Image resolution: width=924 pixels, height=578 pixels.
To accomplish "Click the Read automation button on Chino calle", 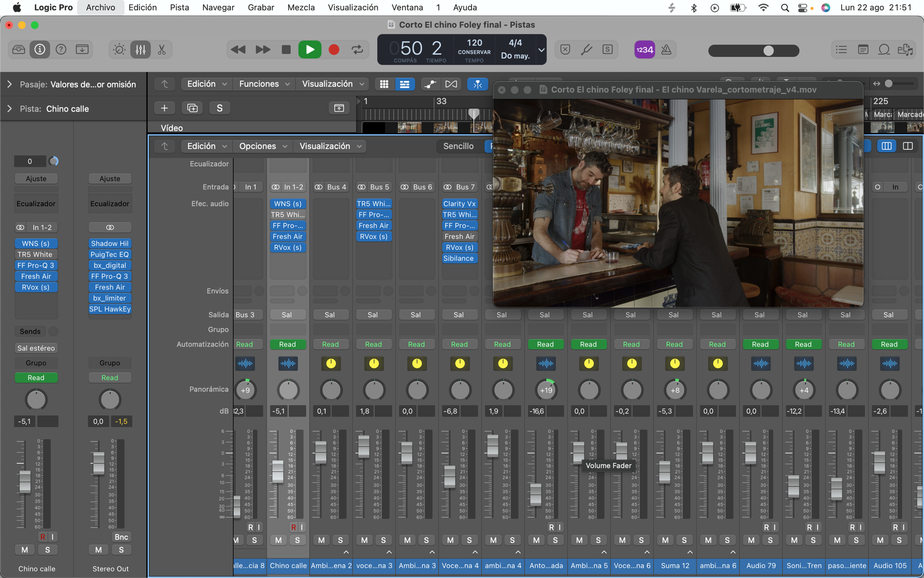I will tap(36, 378).
